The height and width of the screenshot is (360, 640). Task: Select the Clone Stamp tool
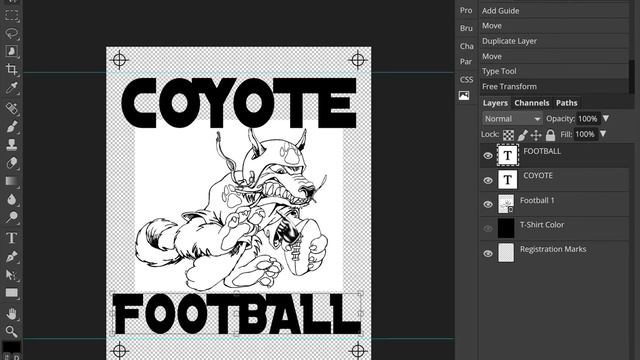11,144
